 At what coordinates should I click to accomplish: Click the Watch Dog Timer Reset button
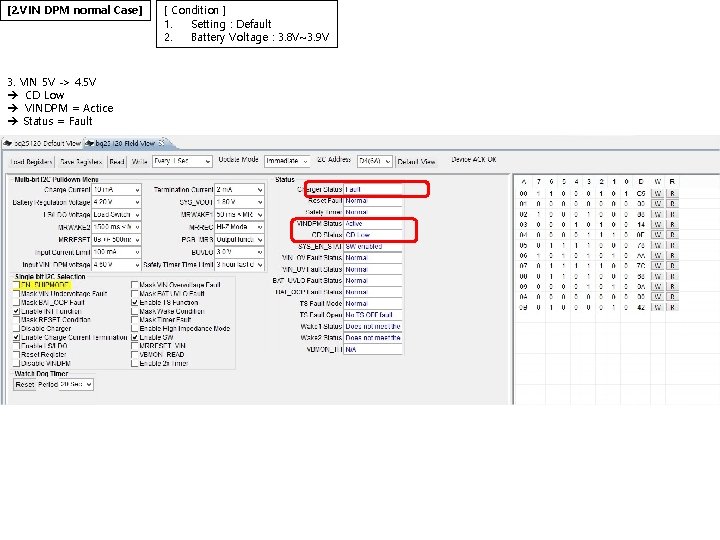click(x=24, y=384)
